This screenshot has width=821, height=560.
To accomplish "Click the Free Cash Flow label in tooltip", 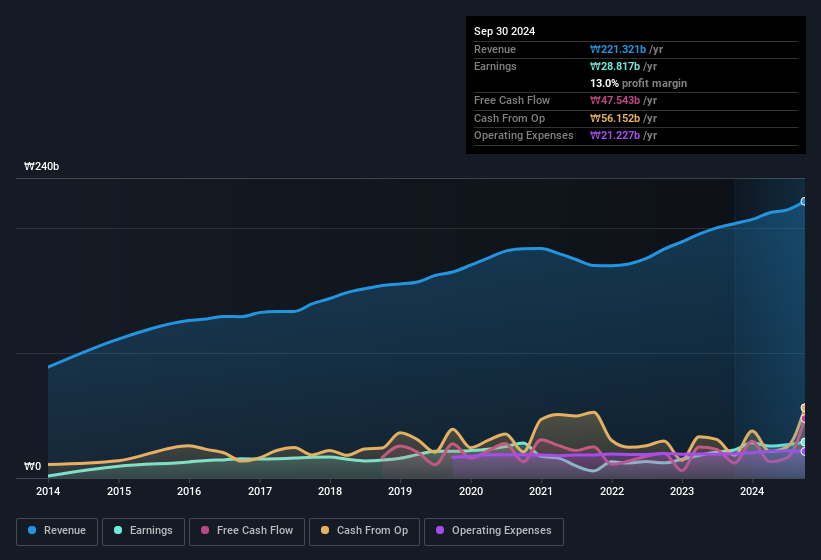I will pos(512,100).
